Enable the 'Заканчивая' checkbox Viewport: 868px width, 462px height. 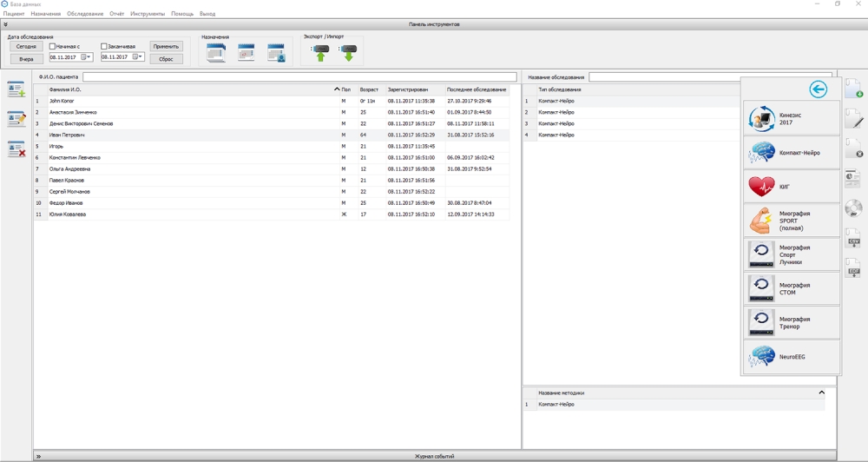pos(104,46)
